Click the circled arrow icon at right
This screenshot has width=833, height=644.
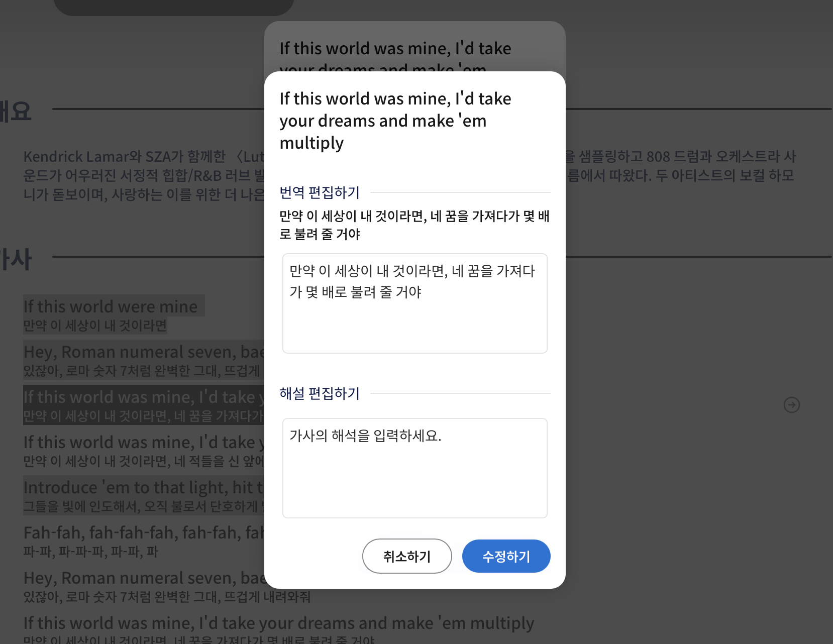(x=792, y=405)
